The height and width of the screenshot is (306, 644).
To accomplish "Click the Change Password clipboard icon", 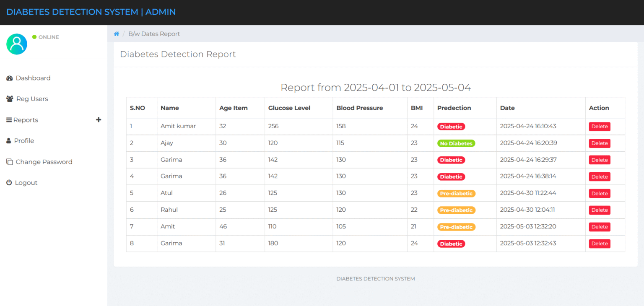I will pyautogui.click(x=9, y=162).
